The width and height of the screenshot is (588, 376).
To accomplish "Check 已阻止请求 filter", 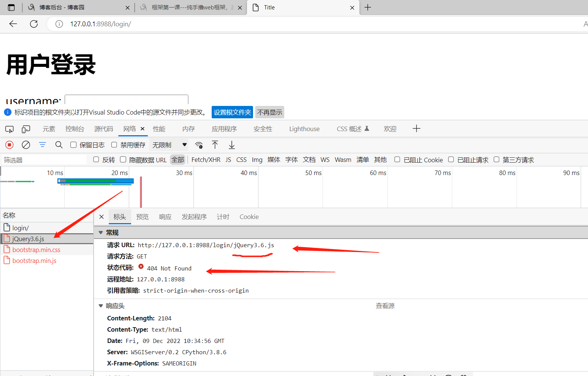I will 451,160.
